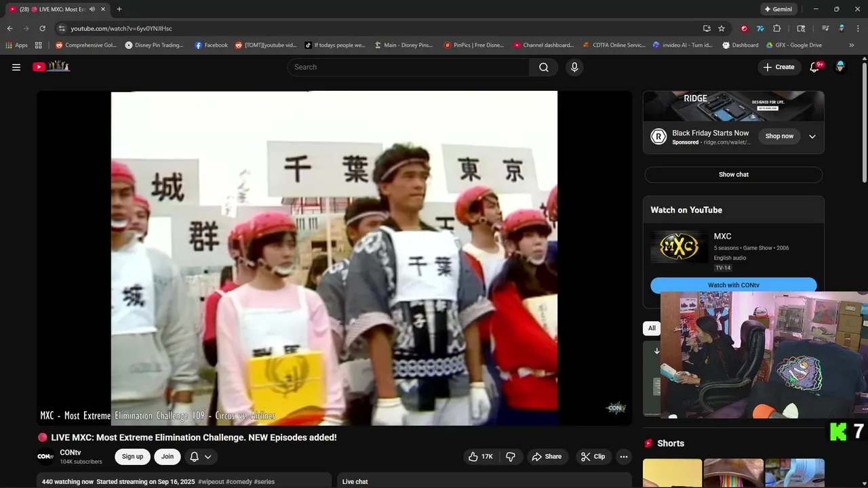This screenshot has height=488, width=868.
Task: Open GFX - Google Drive bookmark
Action: (x=793, y=45)
